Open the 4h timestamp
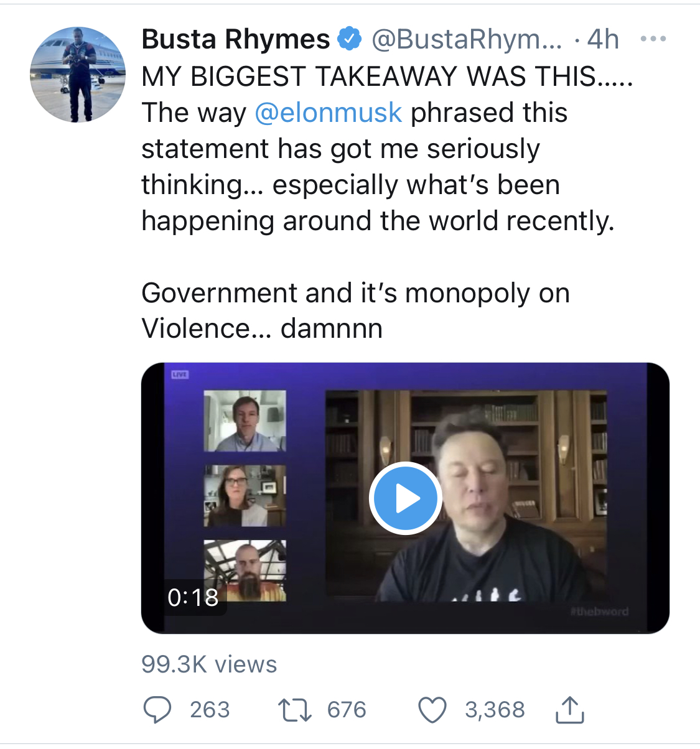 [603, 39]
